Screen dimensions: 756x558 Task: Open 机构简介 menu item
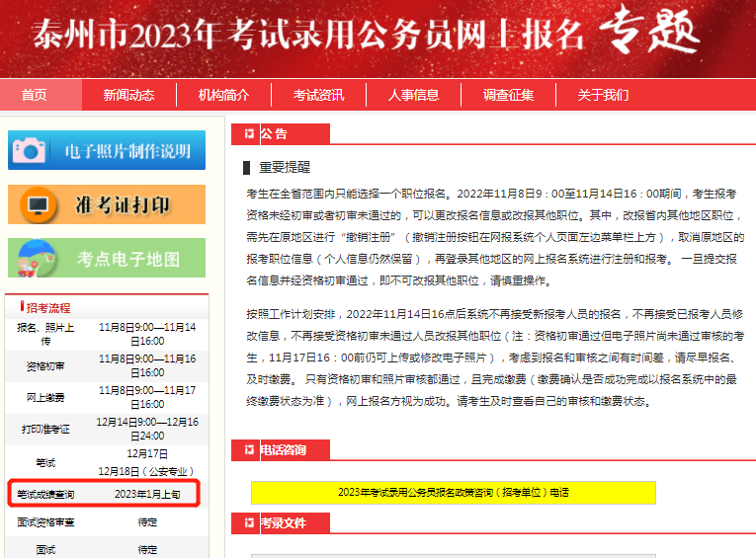[x=223, y=95]
